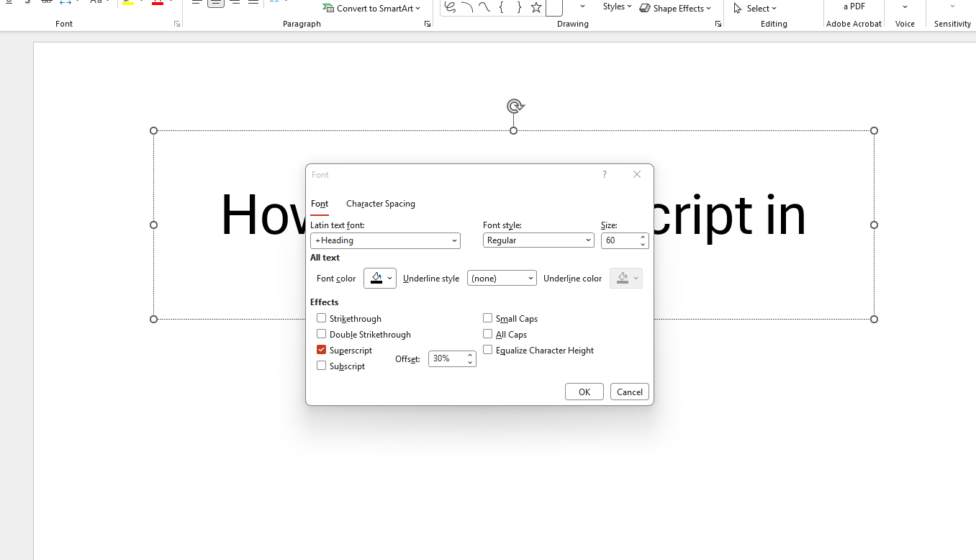976x560 pixels.
Task: Uncheck the Superscript checkbox
Action: (x=322, y=350)
